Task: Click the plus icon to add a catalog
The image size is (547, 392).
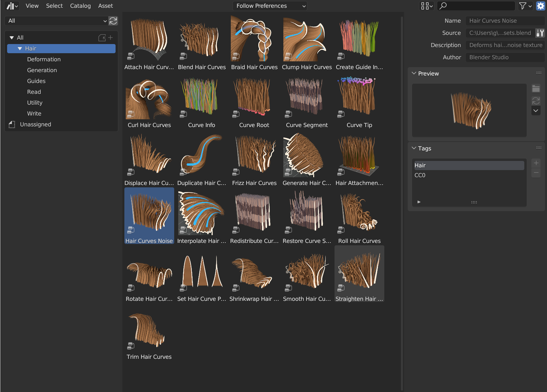Action: [110, 38]
